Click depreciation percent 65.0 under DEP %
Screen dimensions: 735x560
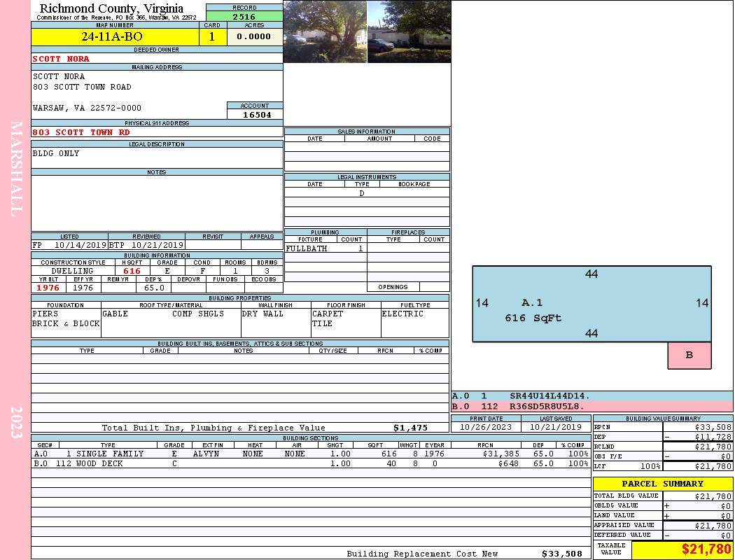point(154,288)
